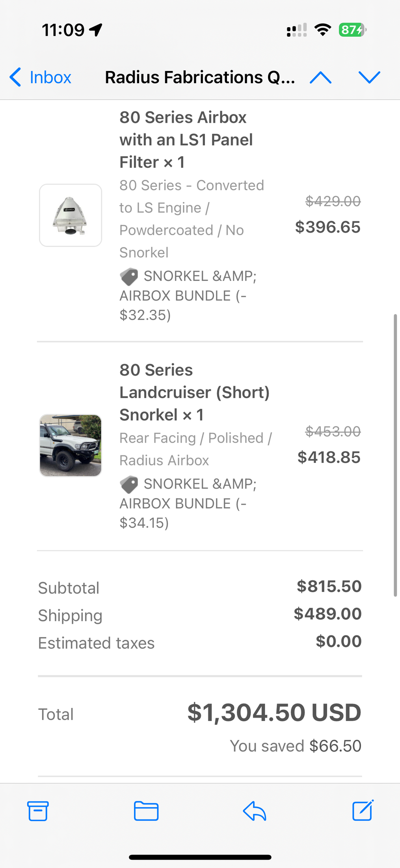This screenshot has height=868, width=400.
Task: Go to previous message with up chevron
Action: pyautogui.click(x=320, y=78)
